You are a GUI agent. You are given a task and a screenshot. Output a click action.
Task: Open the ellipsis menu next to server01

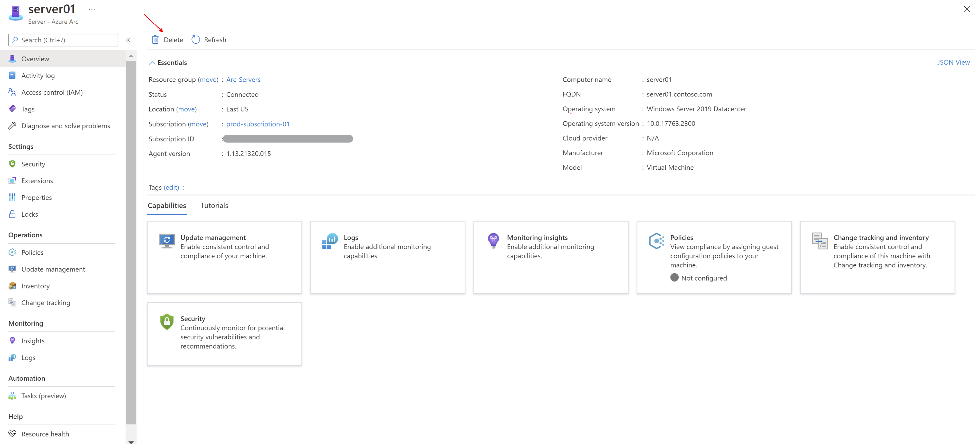92,9
